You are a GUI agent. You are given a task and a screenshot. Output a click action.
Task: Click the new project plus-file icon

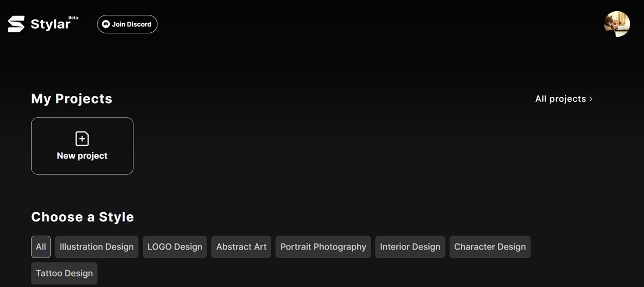pyautogui.click(x=82, y=139)
